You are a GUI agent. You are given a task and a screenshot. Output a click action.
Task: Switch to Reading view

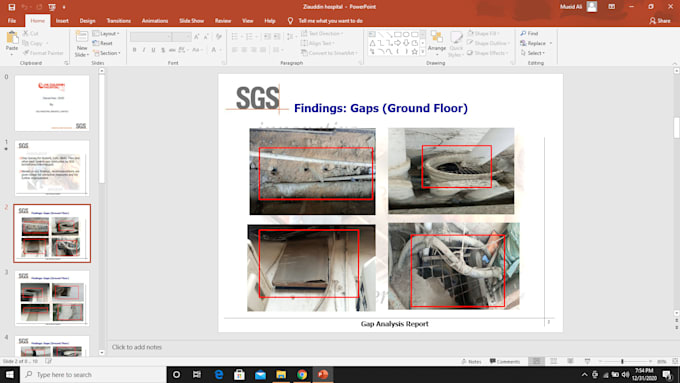click(570, 361)
